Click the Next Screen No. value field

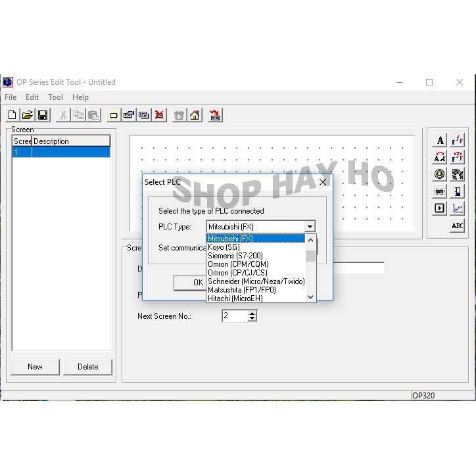click(235, 316)
